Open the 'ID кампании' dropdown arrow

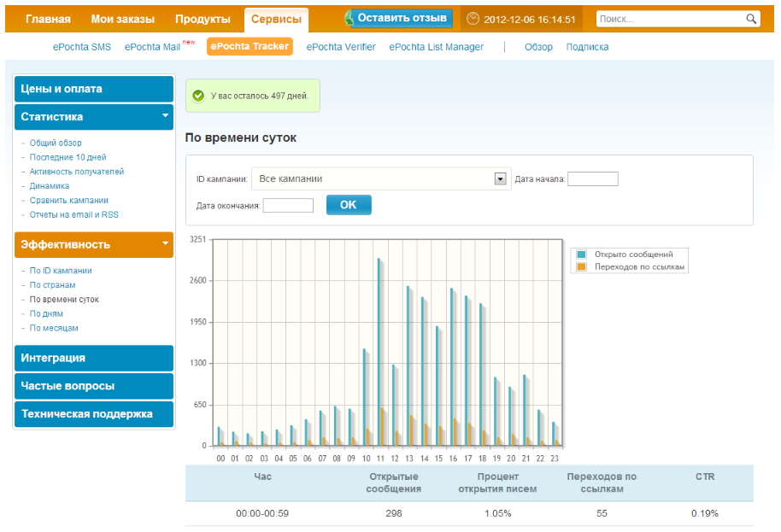(x=500, y=179)
